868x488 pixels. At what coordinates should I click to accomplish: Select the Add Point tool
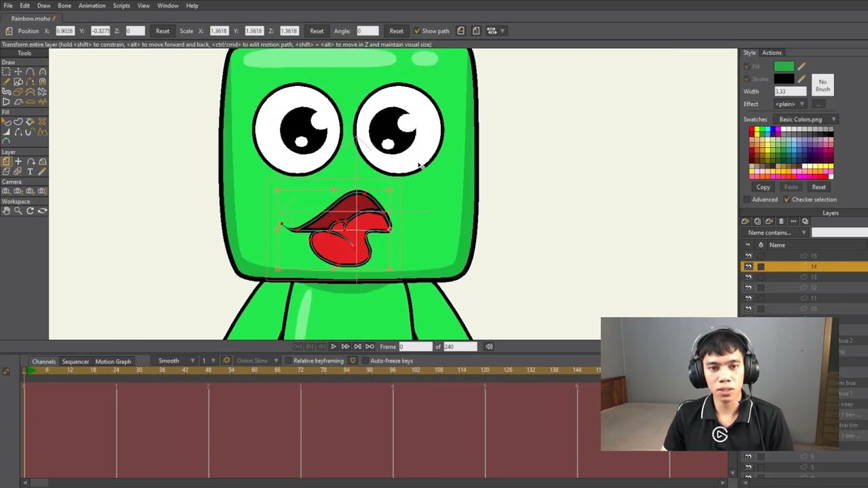click(31, 71)
